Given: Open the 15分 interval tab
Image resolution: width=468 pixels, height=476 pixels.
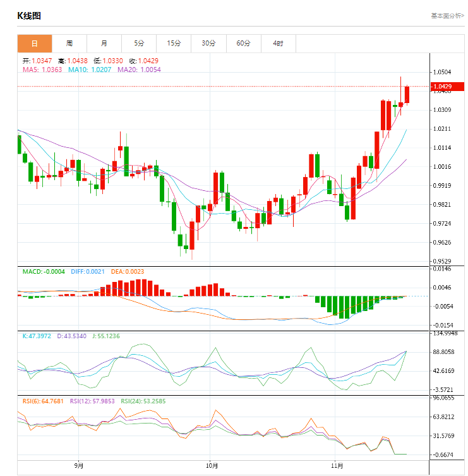Looking at the screenshot, I should [x=174, y=44].
